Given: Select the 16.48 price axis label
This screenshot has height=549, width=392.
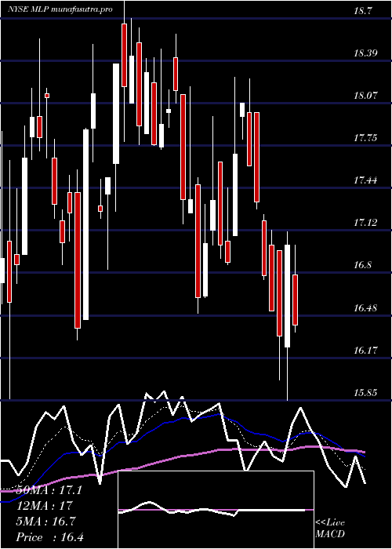Looking at the screenshot, I should coord(366,307).
